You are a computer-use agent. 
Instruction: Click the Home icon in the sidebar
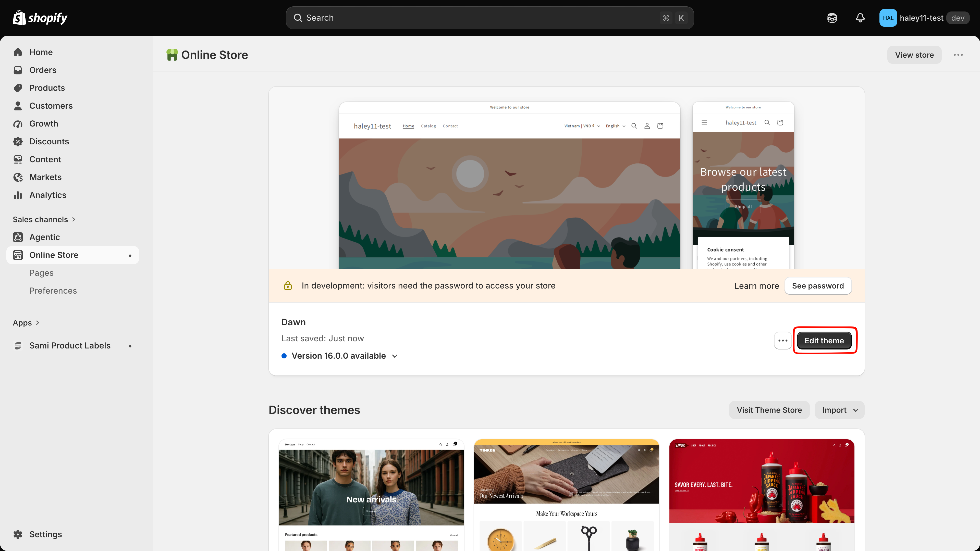coord(18,52)
